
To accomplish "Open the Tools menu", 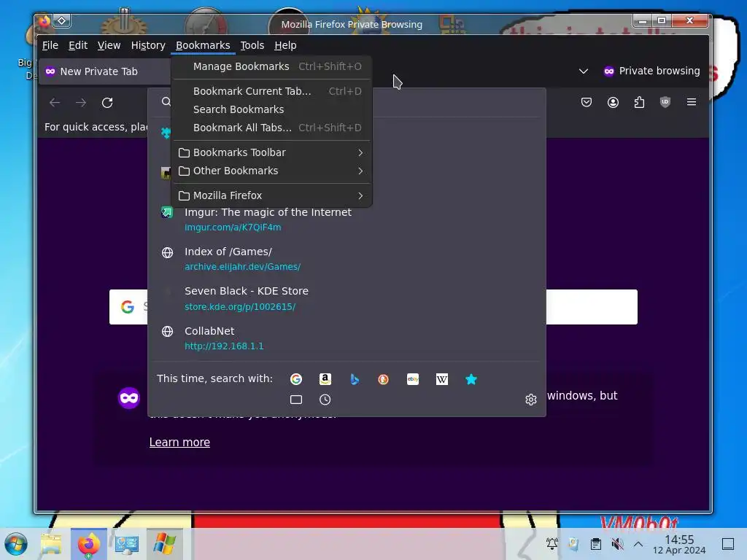I will [252, 45].
